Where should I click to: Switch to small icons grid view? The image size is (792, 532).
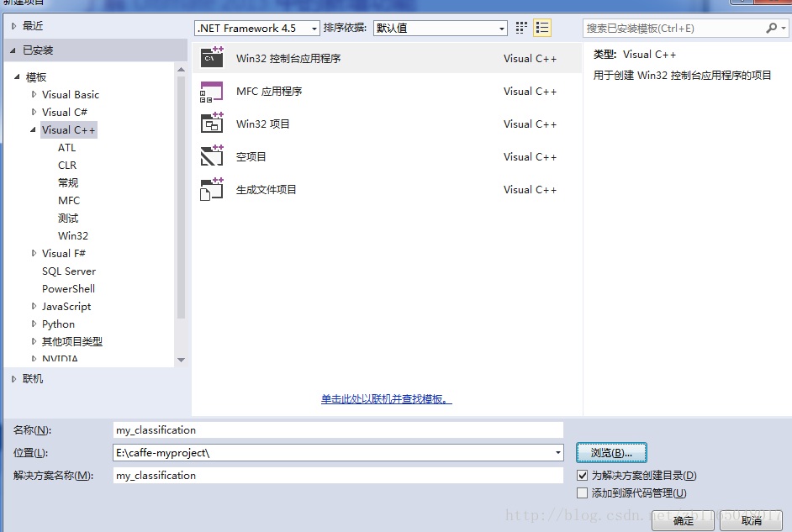click(521, 28)
